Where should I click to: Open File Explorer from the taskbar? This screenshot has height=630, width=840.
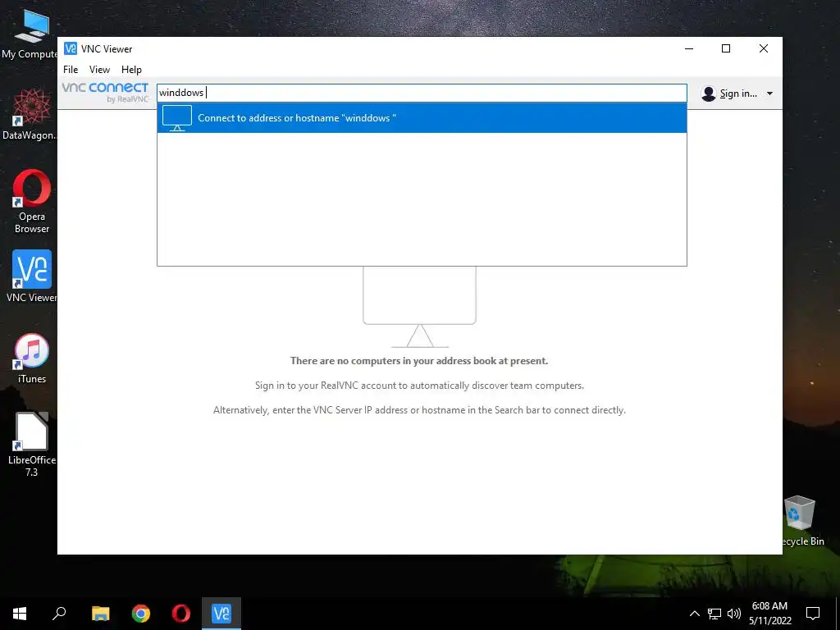(x=100, y=614)
